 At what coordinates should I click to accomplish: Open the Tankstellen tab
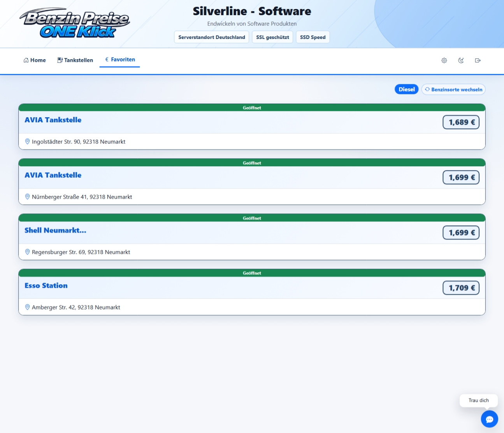click(75, 60)
